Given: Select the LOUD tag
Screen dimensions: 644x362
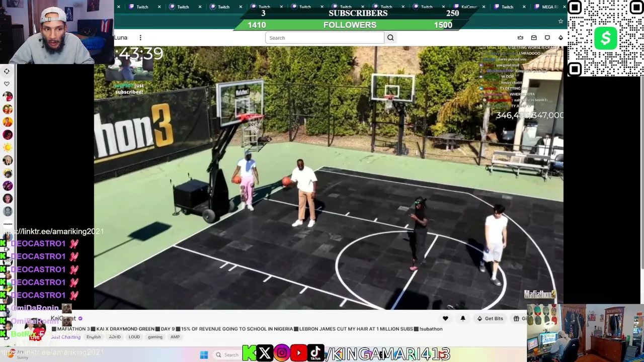Looking at the screenshot, I should click(x=134, y=337).
